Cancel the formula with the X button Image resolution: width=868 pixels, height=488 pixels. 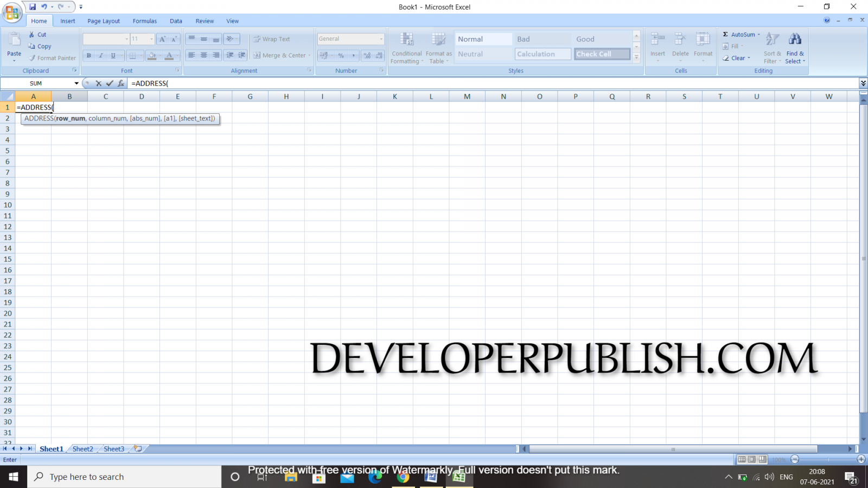click(x=100, y=83)
